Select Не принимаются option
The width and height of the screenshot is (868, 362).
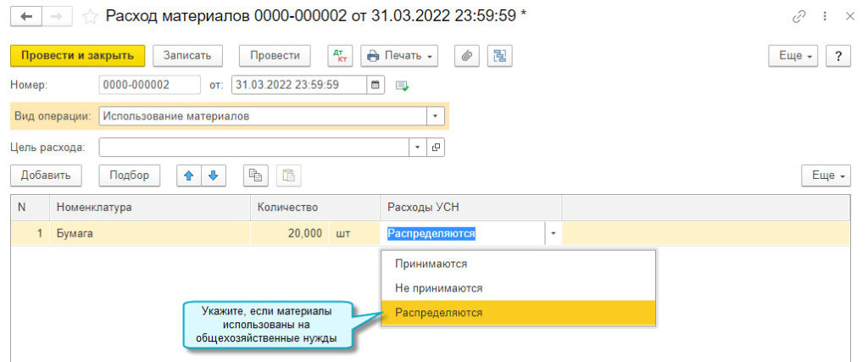point(519,288)
